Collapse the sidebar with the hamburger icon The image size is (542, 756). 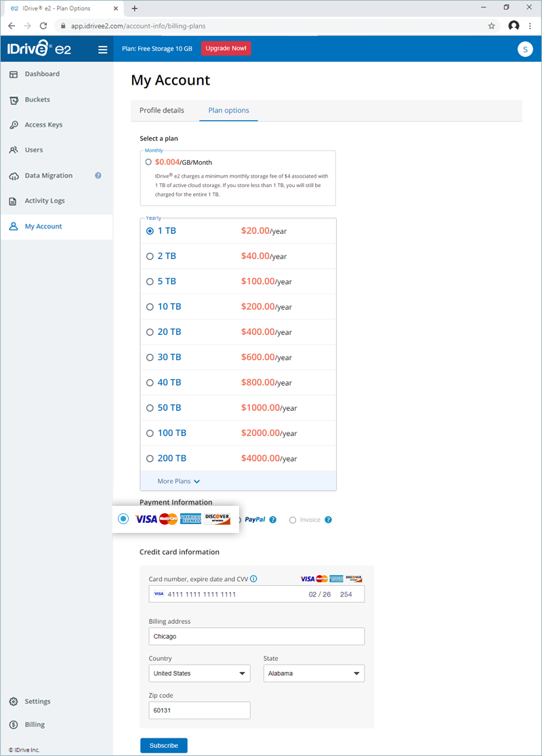[102, 49]
